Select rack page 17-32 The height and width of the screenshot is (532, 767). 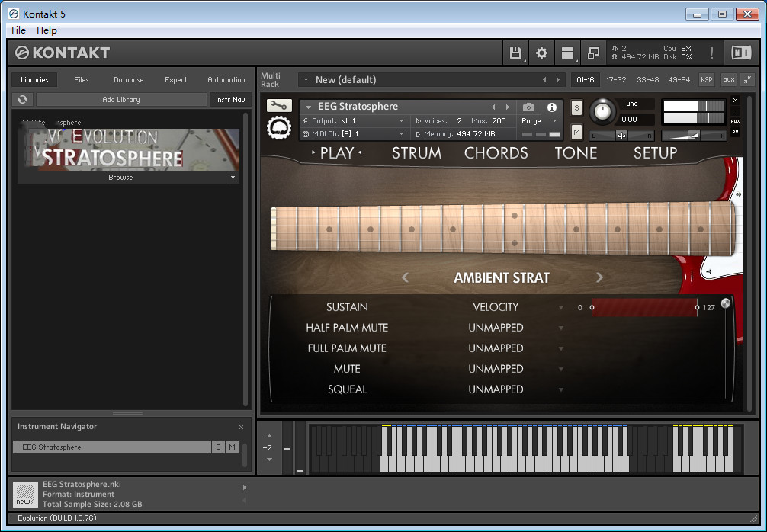616,80
